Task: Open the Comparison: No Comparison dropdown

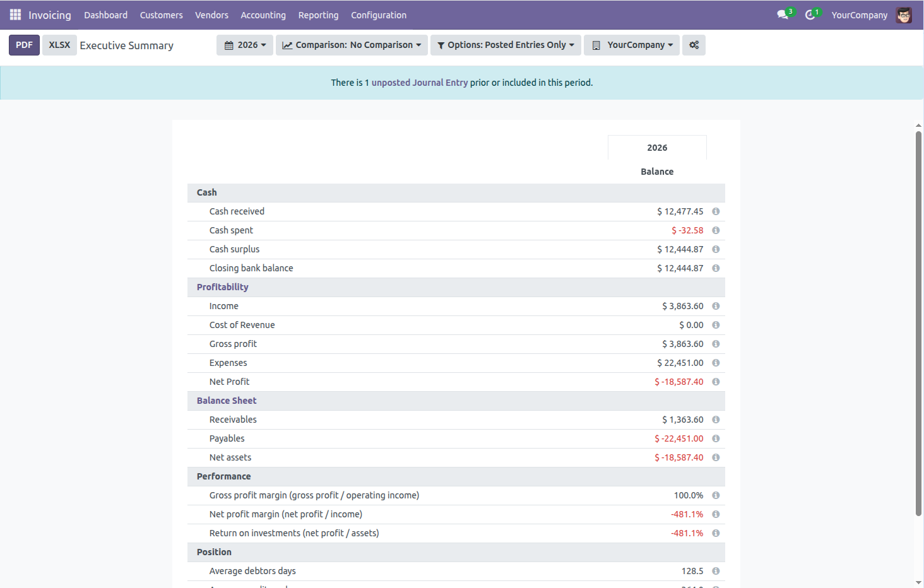Action: tap(352, 45)
